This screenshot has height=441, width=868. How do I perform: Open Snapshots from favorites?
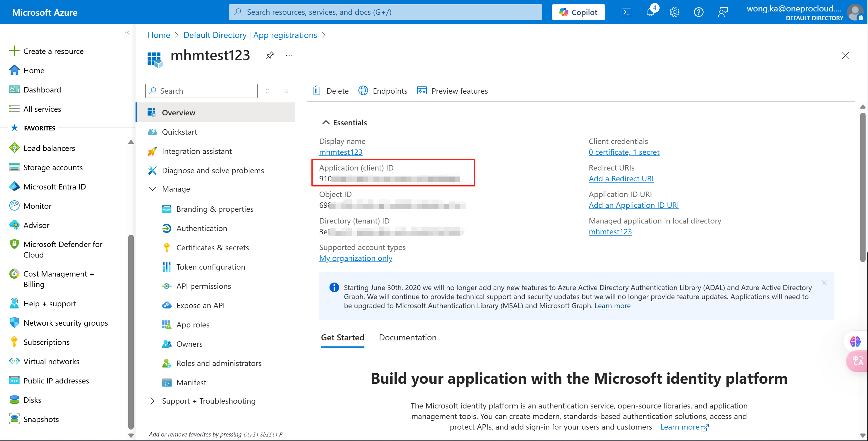click(x=34, y=419)
